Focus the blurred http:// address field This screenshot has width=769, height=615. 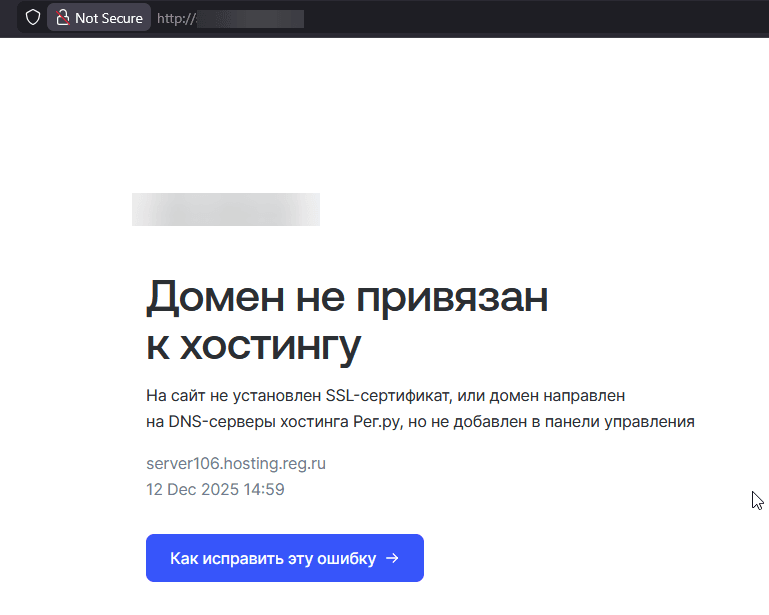[x=231, y=19]
